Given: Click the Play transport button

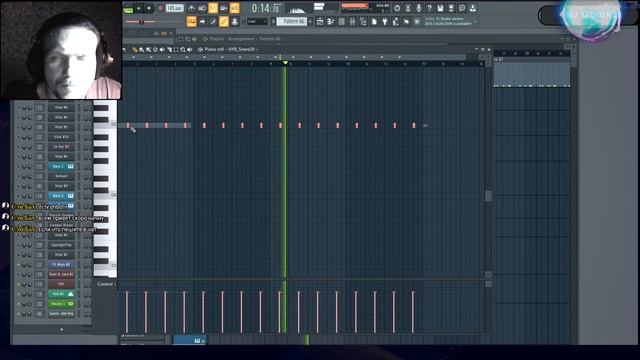Looking at the screenshot, I should (139, 8).
